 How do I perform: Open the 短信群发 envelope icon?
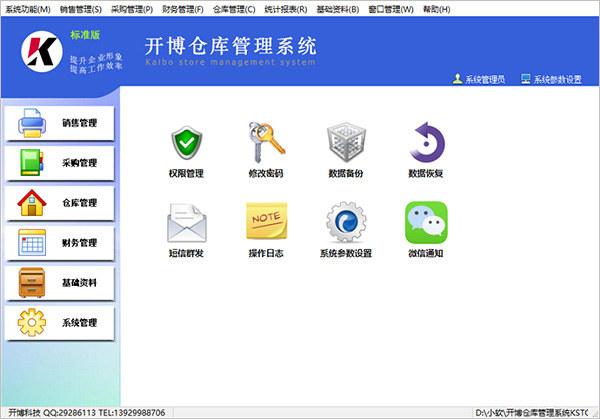[x=187, y=223]
